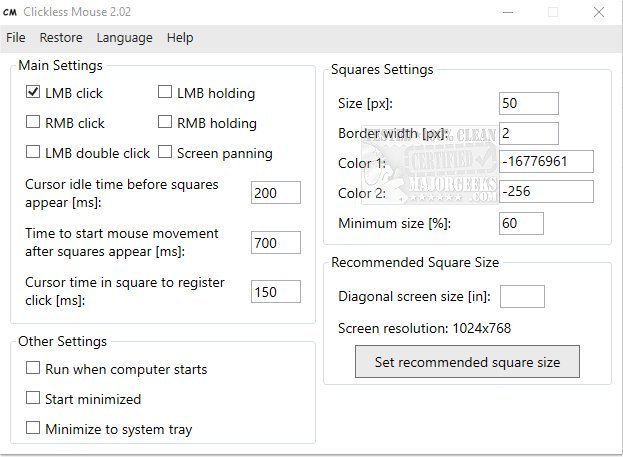Enable LMB double click option
The width and height of the screenshot is (623, 457).
coord(34,153)
